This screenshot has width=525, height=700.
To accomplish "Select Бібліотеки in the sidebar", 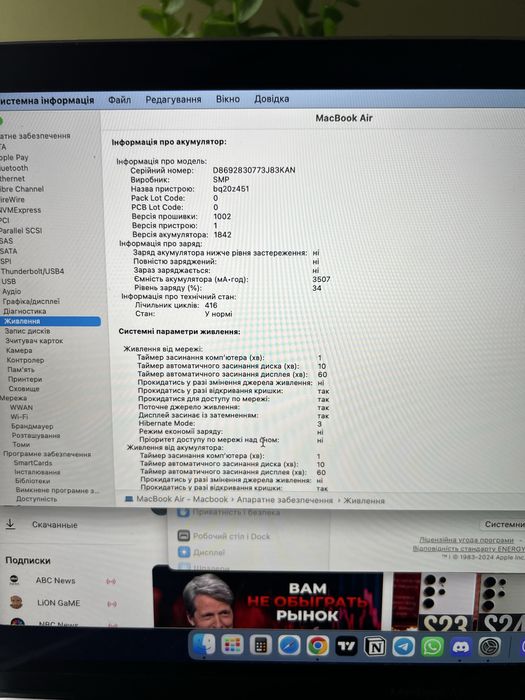I will point(33,481).
